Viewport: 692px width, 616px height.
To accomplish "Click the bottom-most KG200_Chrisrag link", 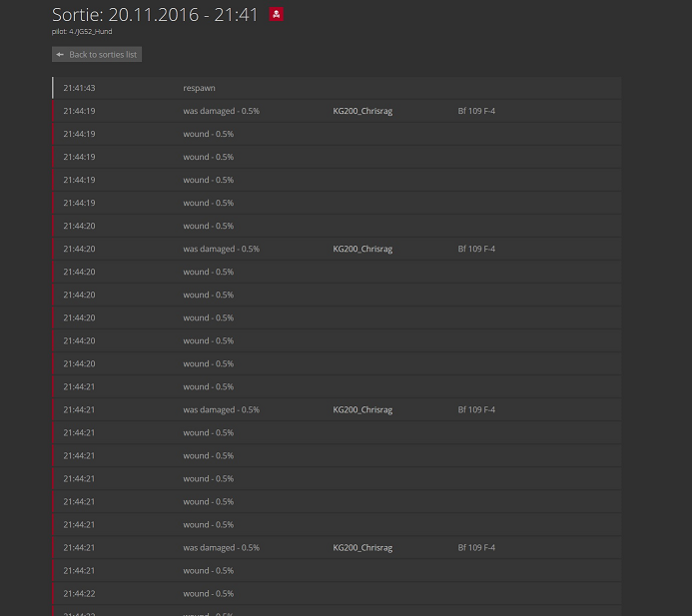I will tap(362, 547).
